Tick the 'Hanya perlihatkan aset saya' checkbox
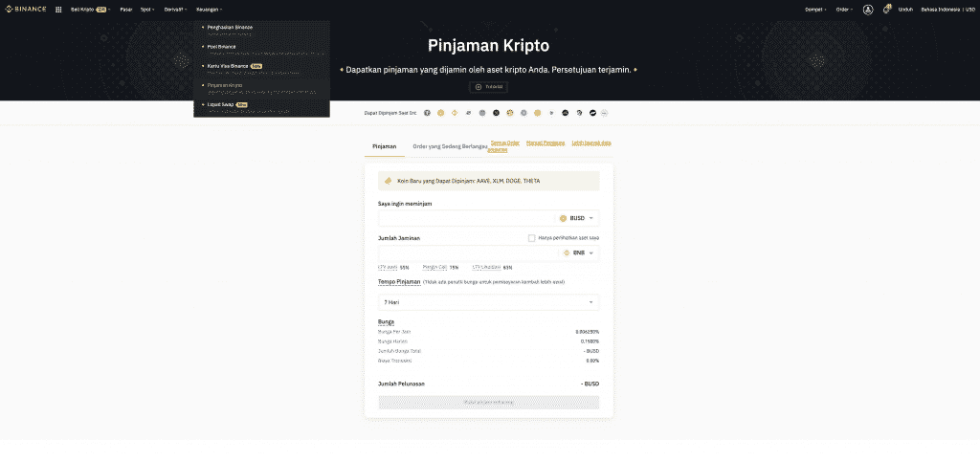Viewport: 980px width, 461px height. coord(532,237)
